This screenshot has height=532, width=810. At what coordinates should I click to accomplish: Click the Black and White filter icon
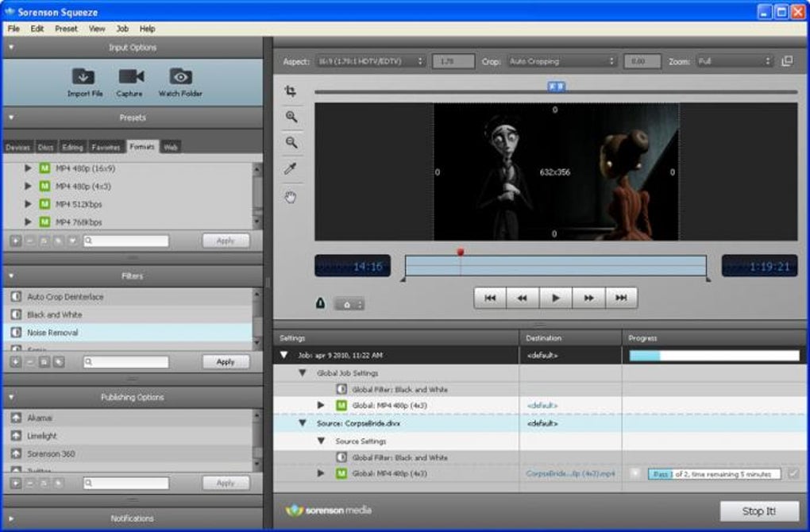coord(16,314)
